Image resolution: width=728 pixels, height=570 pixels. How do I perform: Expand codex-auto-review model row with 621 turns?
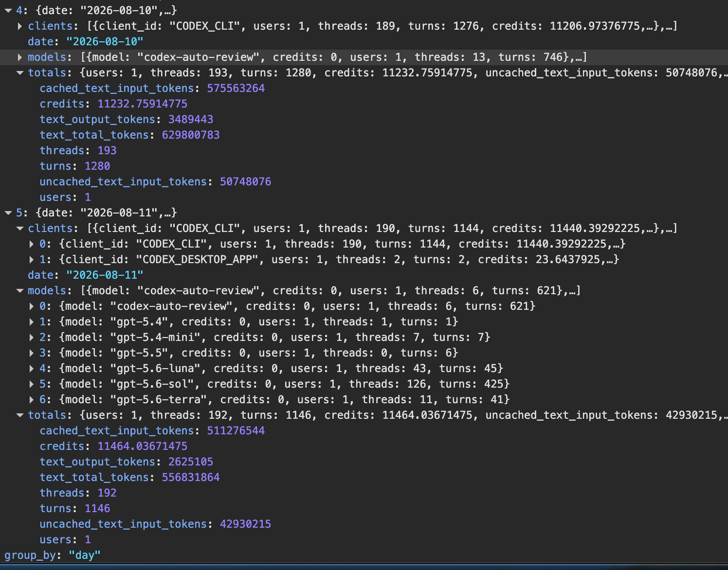pos(32,306)
